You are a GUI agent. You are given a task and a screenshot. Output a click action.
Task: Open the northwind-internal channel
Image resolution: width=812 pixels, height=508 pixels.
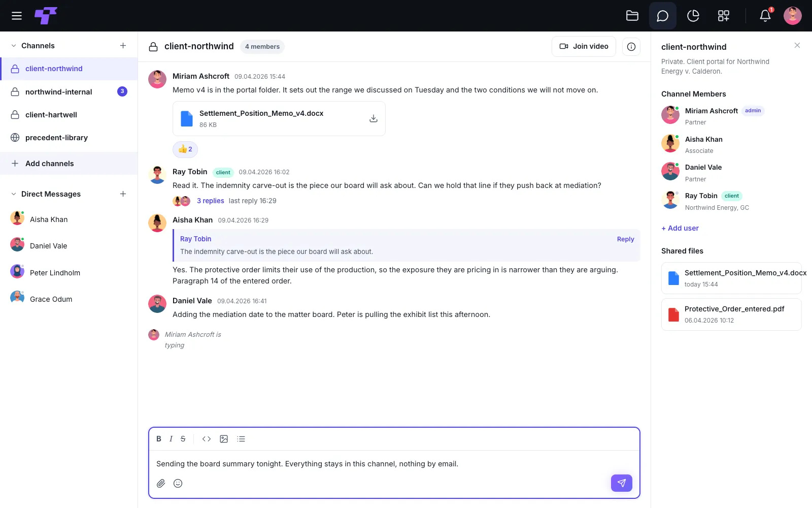click(x=69, y=91)
